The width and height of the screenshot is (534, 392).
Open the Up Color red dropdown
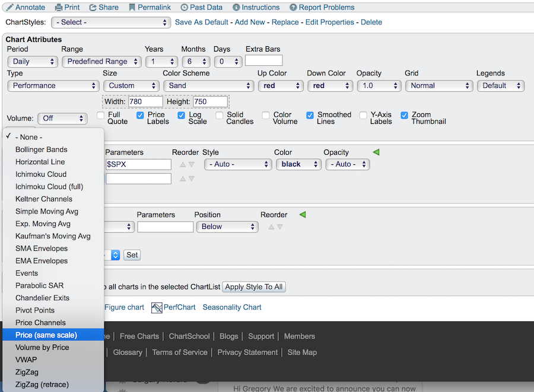[280, 85]
